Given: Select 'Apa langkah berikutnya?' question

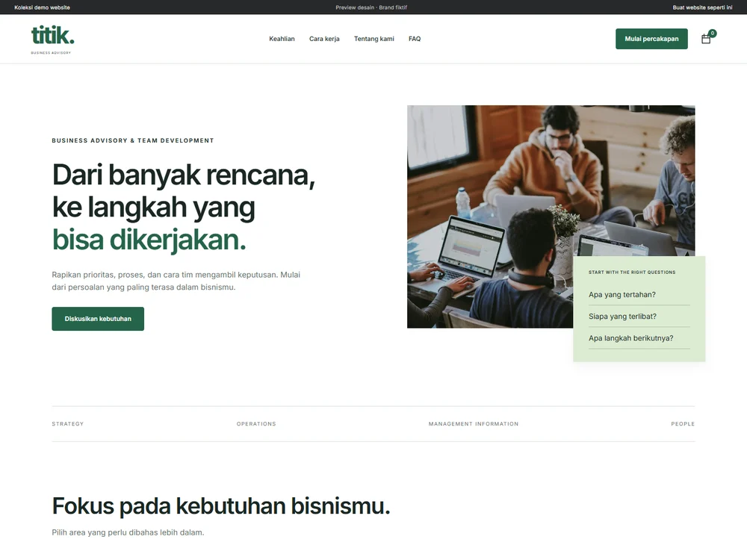Looking at the screenshot, I should point(630,338).
